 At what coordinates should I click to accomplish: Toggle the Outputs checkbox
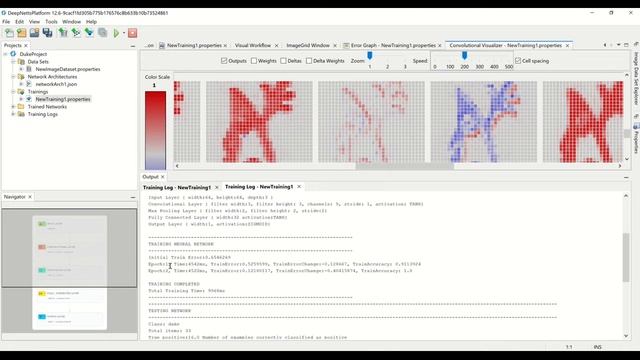(x=224, y=61)
